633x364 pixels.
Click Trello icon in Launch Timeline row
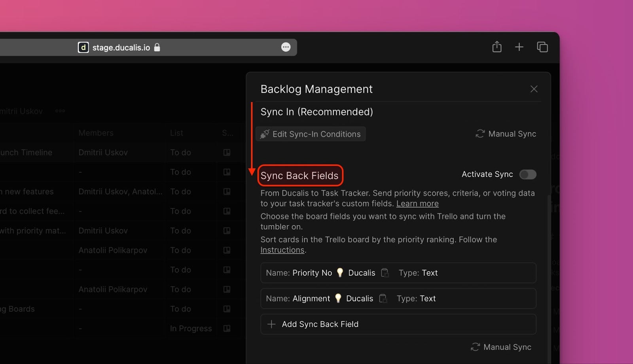(227, 153)
